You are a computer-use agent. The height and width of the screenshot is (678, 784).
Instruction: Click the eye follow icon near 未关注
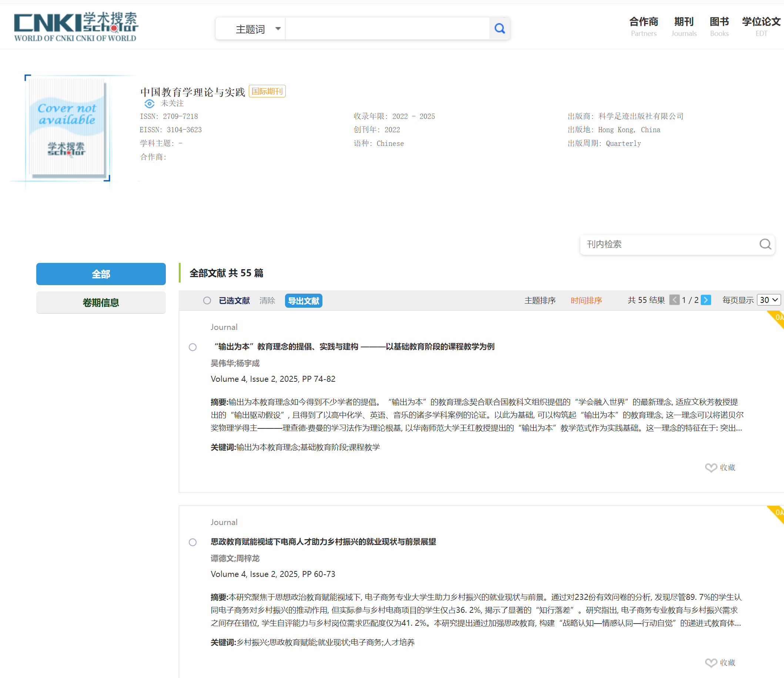[150, 103]
